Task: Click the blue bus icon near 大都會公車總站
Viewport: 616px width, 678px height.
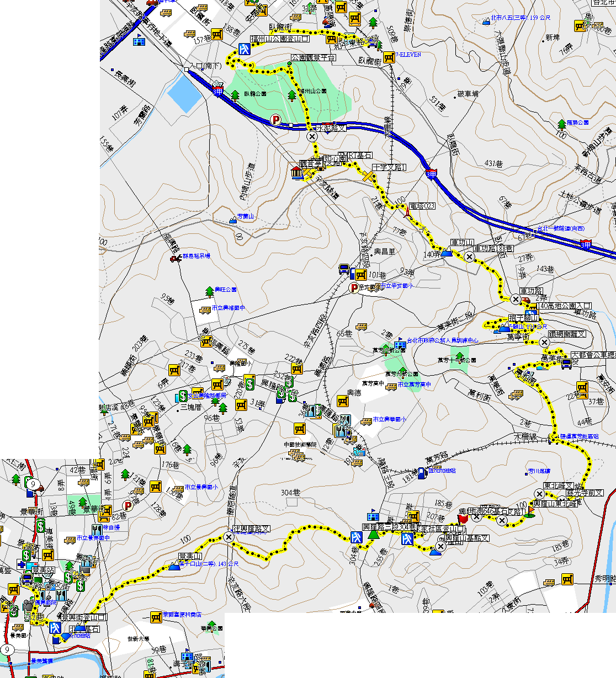Action: (566, 364)
